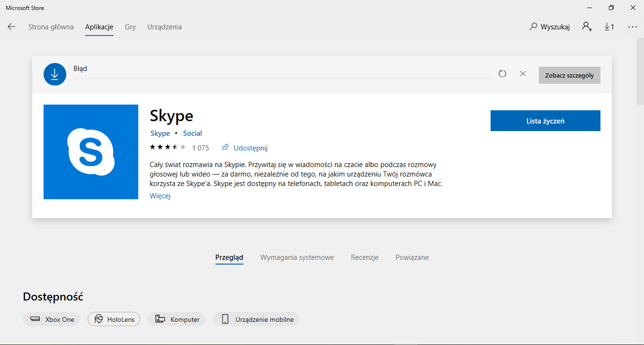The width and height of the screenshot is (644, 345).
Task: Expand description with Więcej
Action: click(160, 196)
